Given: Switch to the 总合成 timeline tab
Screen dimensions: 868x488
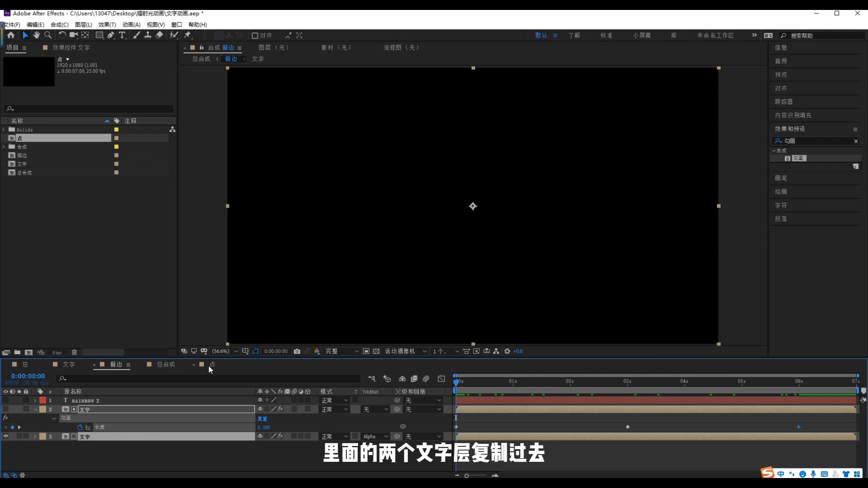Looking at the screenshot, I should 166,364.
